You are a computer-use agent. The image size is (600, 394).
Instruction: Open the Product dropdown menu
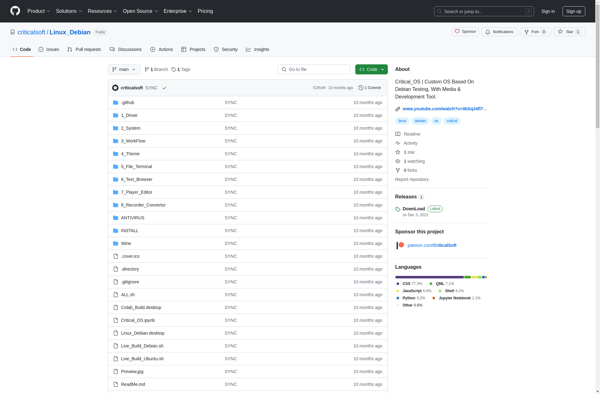[39, 11]
